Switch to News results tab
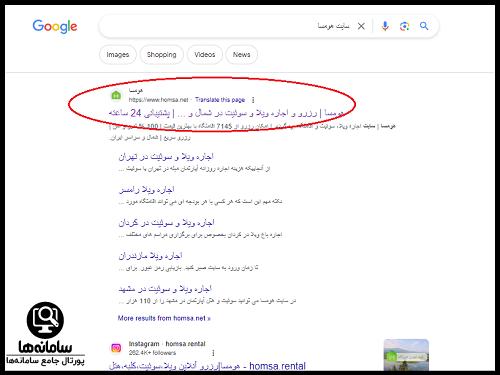The image size is (500, 375). click(x=241, y=55)
